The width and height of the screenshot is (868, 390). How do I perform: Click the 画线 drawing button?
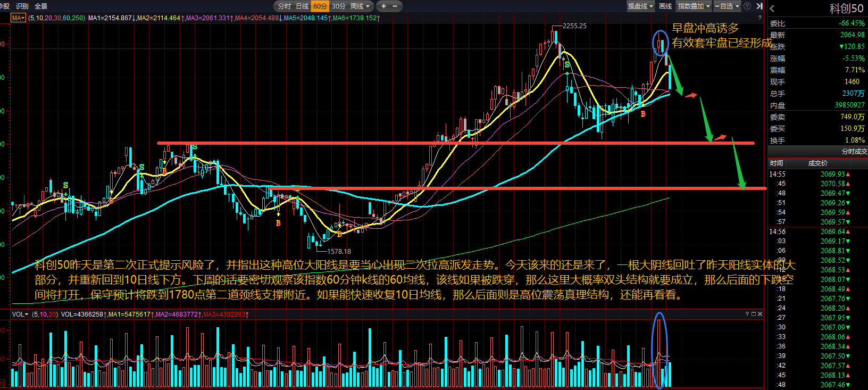[665, 6]
